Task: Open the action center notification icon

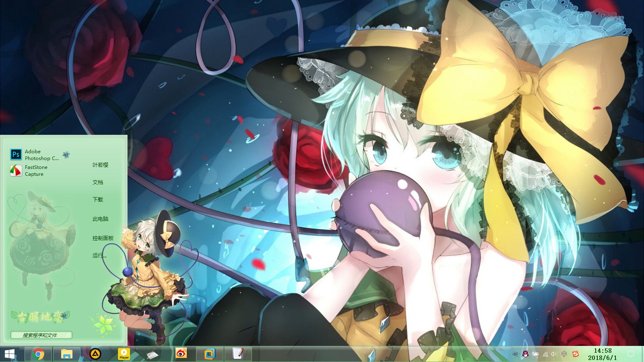Action: [631, 354]
